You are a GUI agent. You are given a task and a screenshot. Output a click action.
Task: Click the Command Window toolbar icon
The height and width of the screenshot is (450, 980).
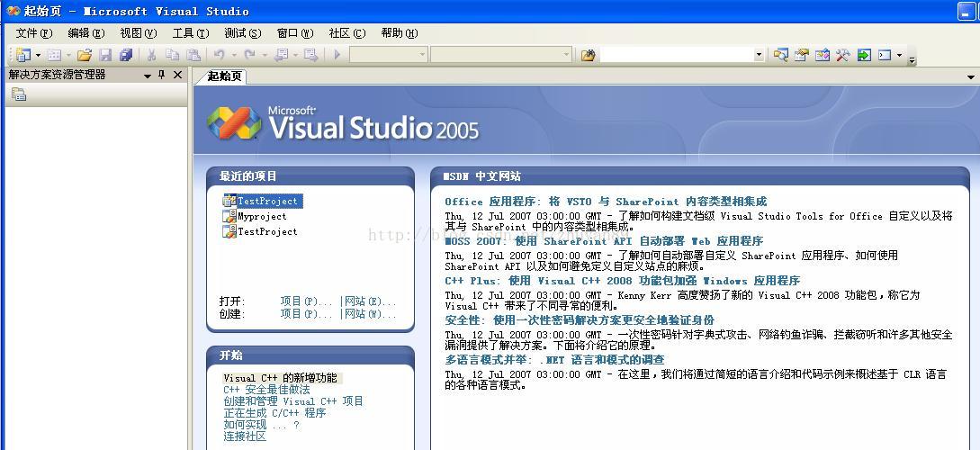[x=885, y=55]
